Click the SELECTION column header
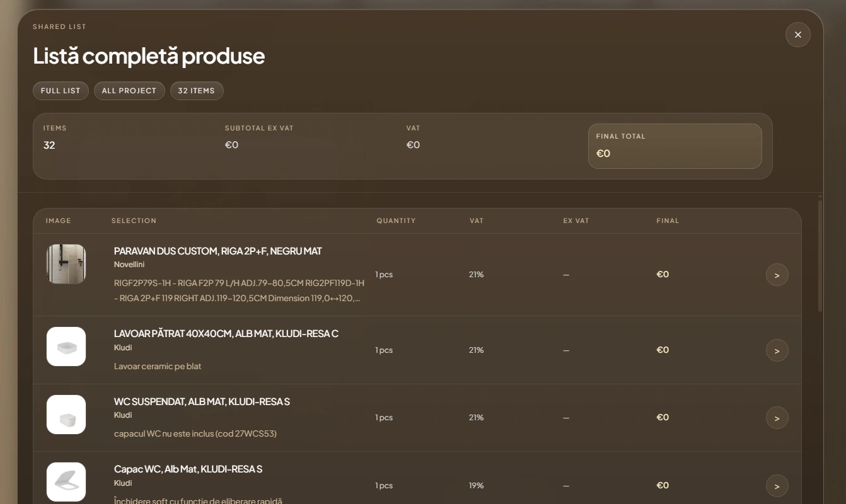This screenshot has width=846, height=504. [134, 220]
